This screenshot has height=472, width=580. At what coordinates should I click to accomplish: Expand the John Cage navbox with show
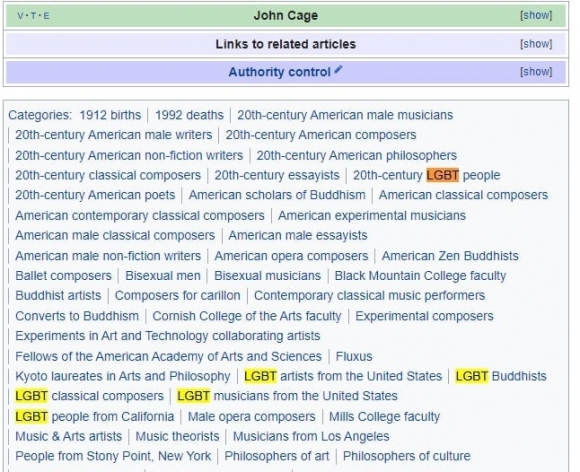(x=536, y=16)
